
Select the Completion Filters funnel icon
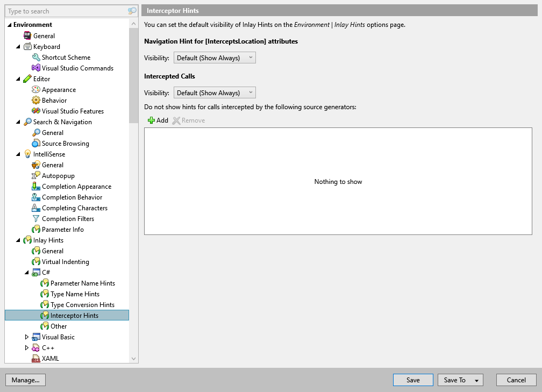click(x=36, y=218)
